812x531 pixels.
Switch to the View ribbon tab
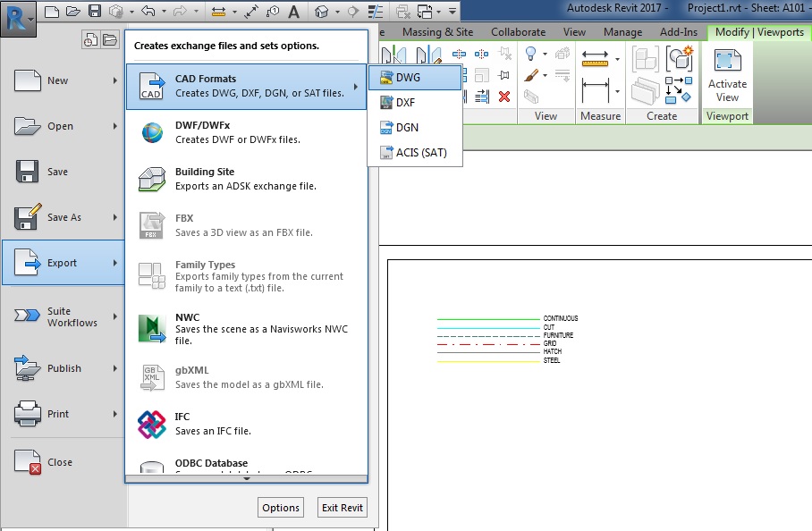[x=574, y=32]
